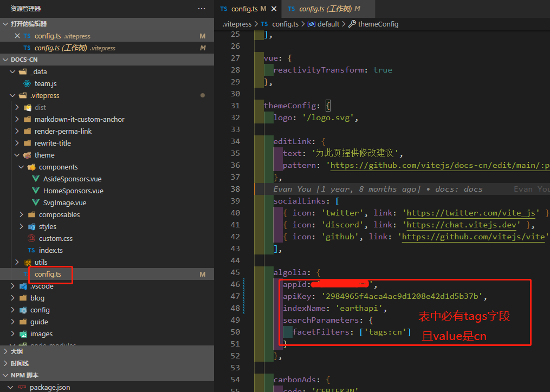550x392 pixels.
Task: Expand the composables folder
Action: pos(21,214)
